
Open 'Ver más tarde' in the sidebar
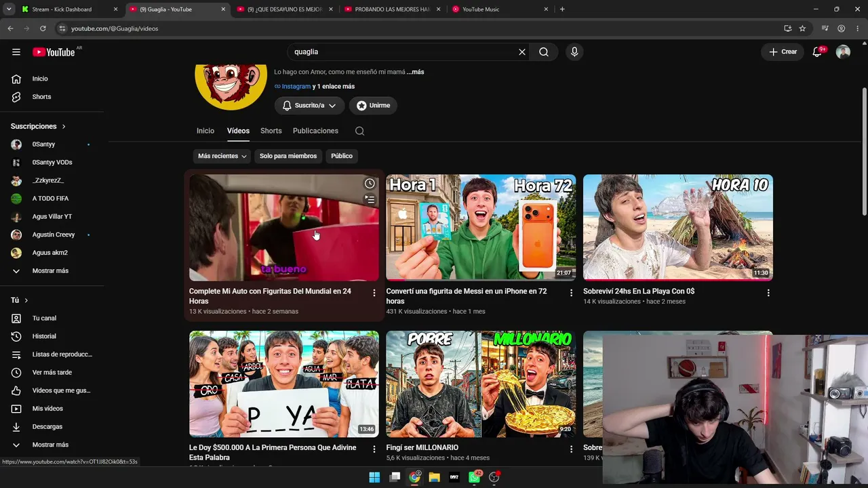pos(51,372)
